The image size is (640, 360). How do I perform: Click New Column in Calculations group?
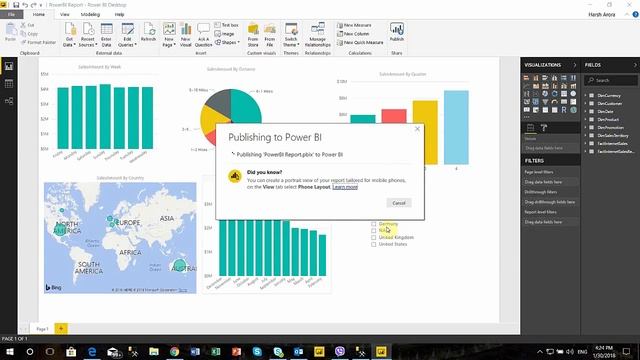pyautogui.click(x=353, y=34)
